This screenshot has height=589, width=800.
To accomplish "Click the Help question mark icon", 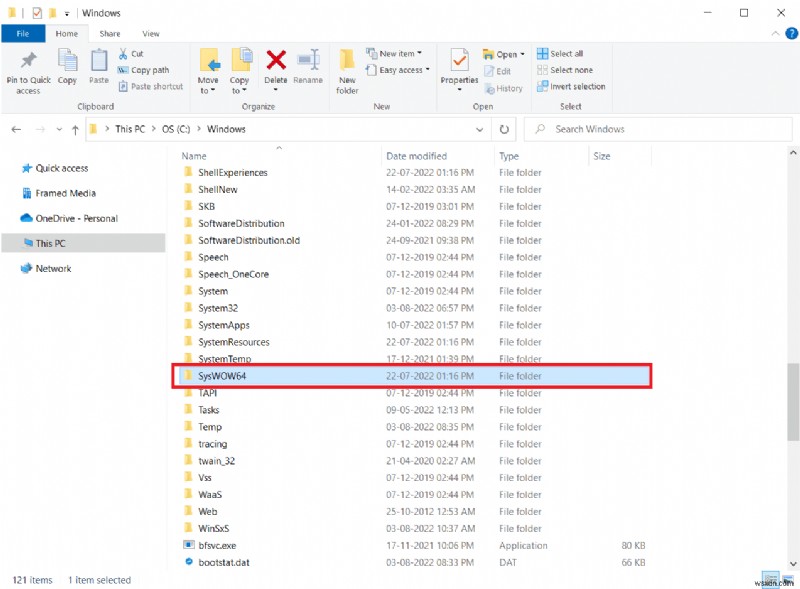I will [791, 34].
